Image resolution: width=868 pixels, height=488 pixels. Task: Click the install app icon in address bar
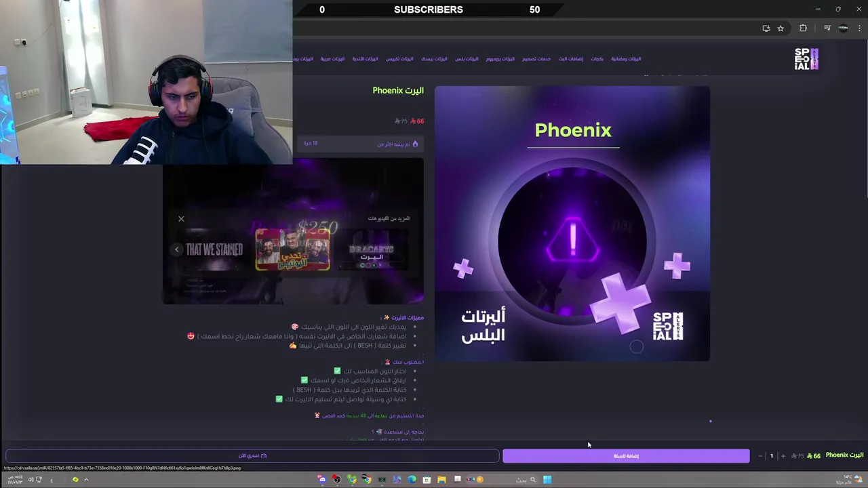[x=766, y=28]
